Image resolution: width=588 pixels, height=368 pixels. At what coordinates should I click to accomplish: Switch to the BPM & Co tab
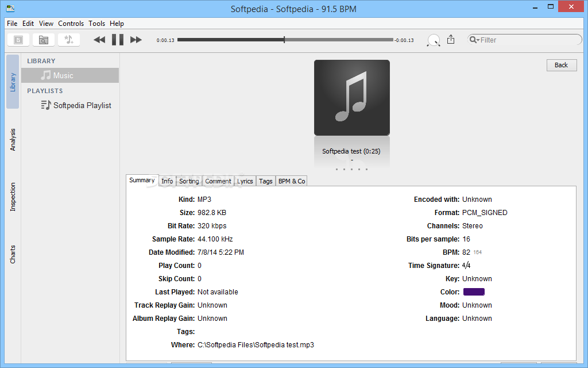point(292,181)
